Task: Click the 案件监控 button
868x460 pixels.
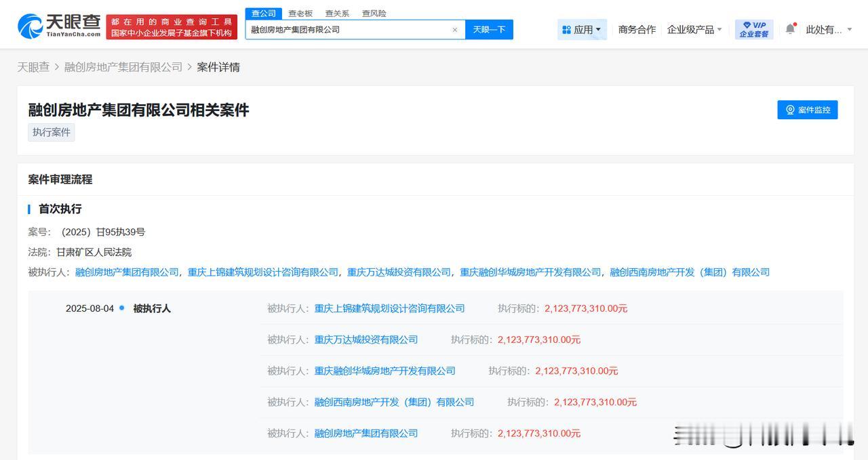Action: 808,110
